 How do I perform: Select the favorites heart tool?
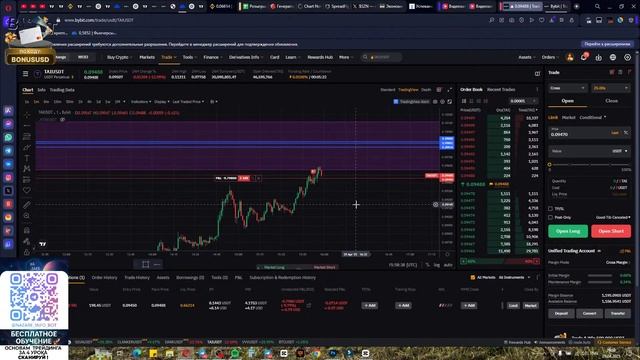[27, 190]
